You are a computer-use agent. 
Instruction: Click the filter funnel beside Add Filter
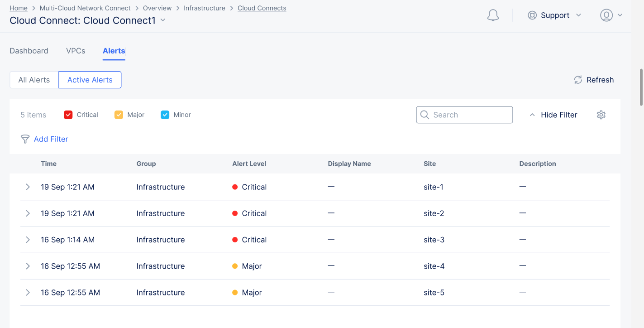point(25,139)
